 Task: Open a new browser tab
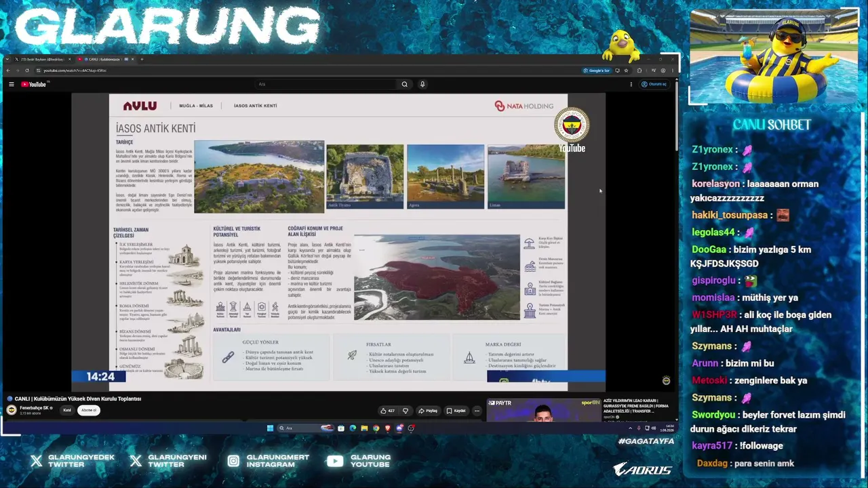coord(142,59)
